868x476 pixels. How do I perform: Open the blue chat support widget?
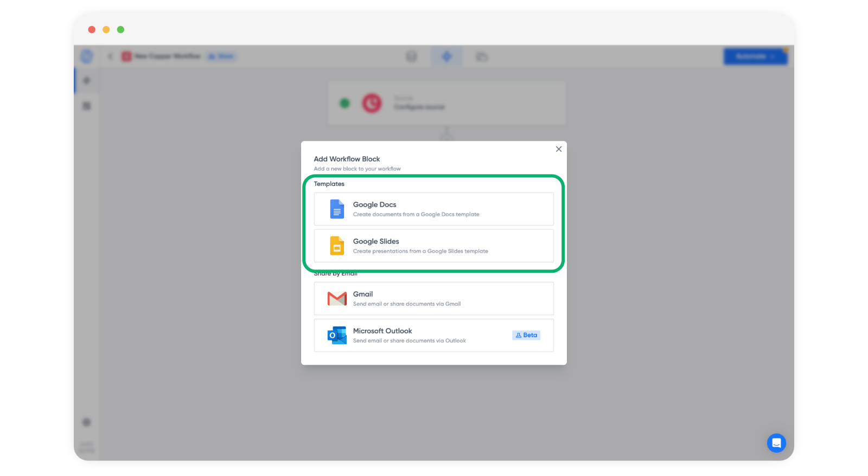776,443
